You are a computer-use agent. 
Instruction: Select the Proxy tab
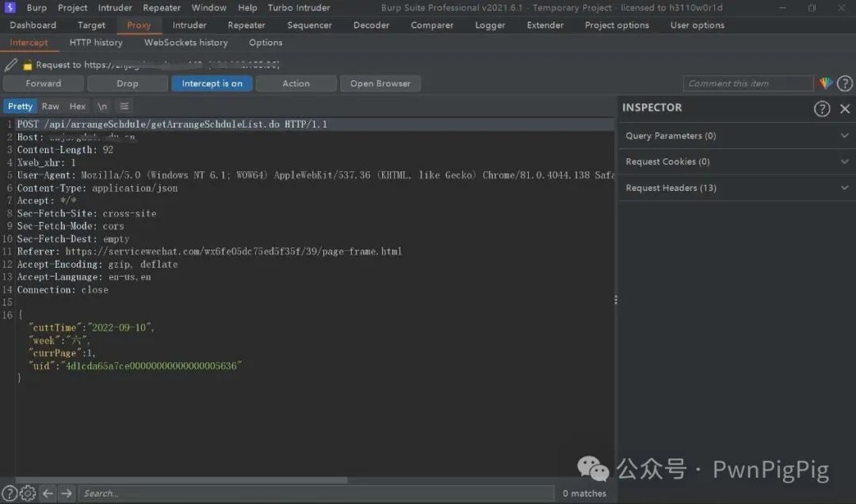coord(139,25)
